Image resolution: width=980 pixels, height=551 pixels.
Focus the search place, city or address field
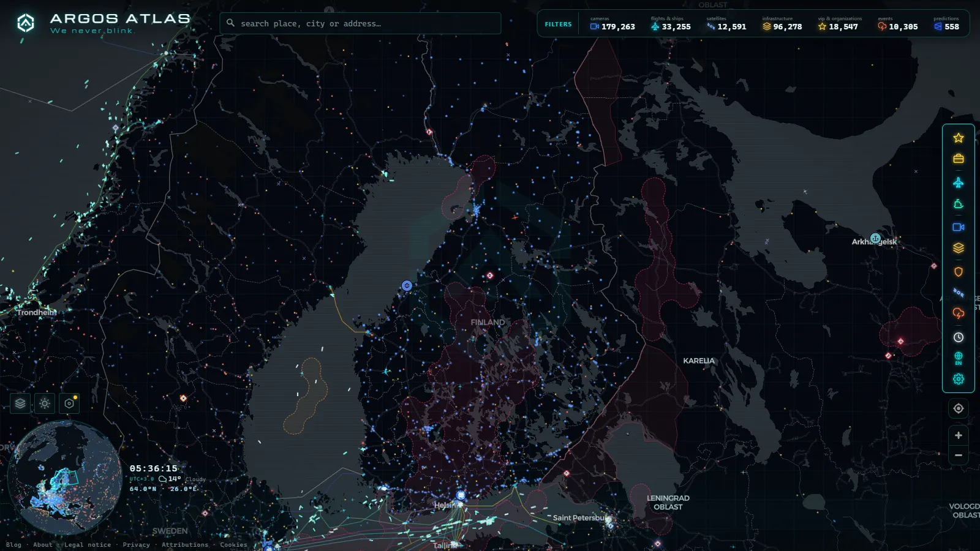tap(360, 23)
